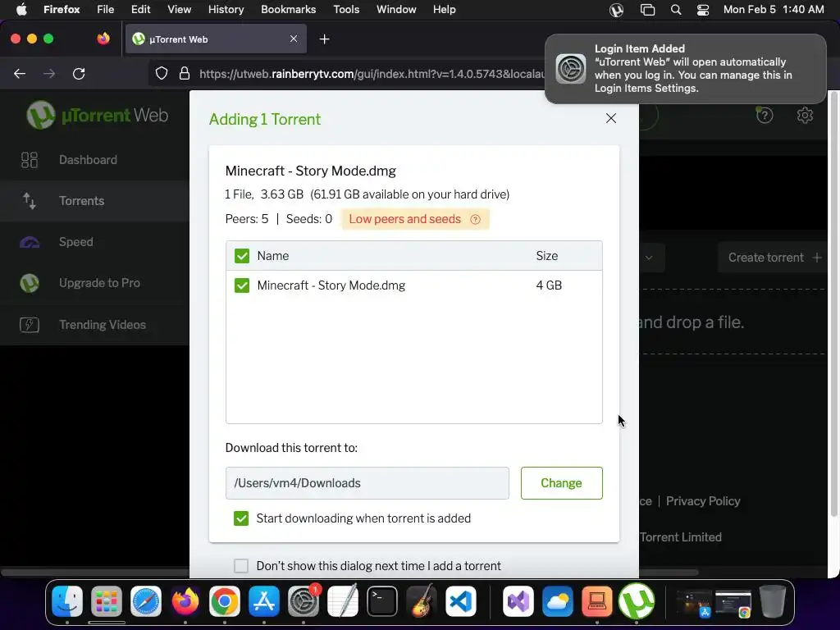Click the vertical page scrollbar

click(833, 304)
